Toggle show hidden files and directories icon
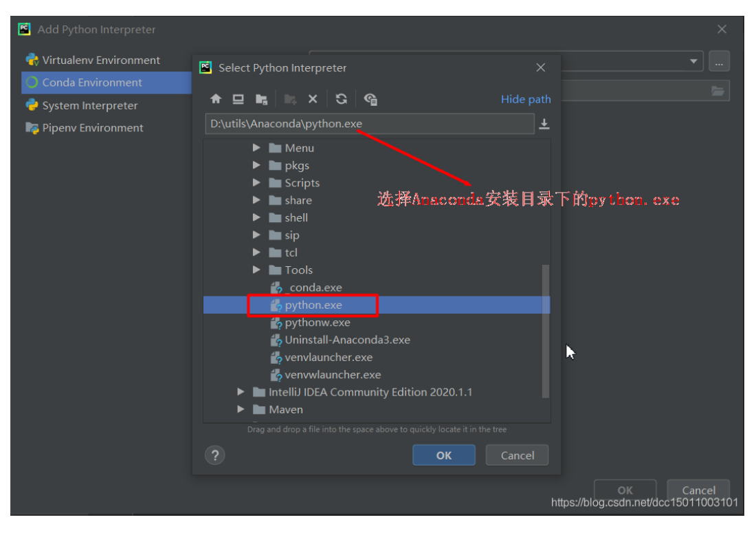Screen dimensions: 756x533 click(370, 99)
